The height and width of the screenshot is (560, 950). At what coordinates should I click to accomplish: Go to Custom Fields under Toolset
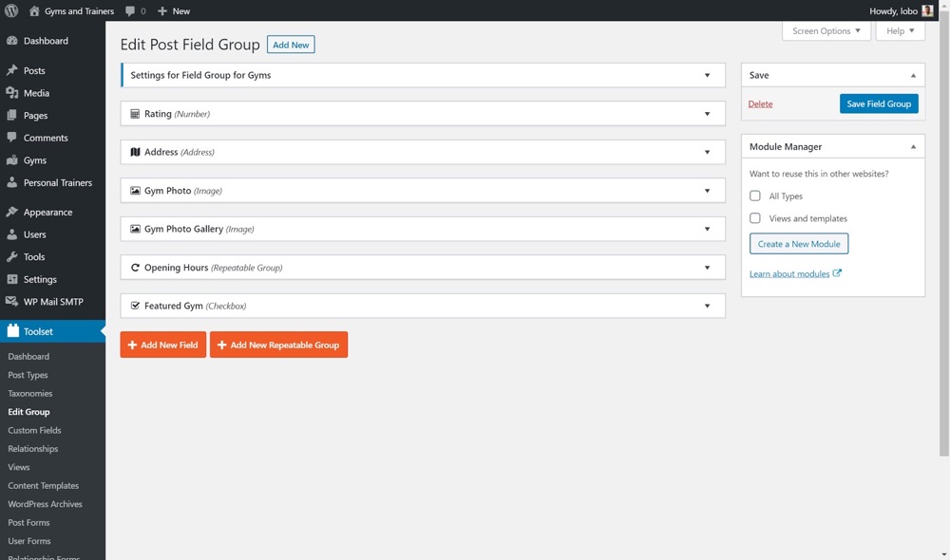pos(34,430)
